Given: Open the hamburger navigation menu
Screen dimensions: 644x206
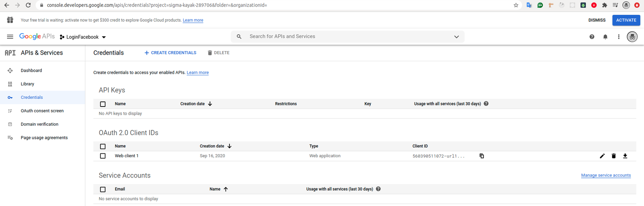Looking at the screenshot, I should point(10,37).
